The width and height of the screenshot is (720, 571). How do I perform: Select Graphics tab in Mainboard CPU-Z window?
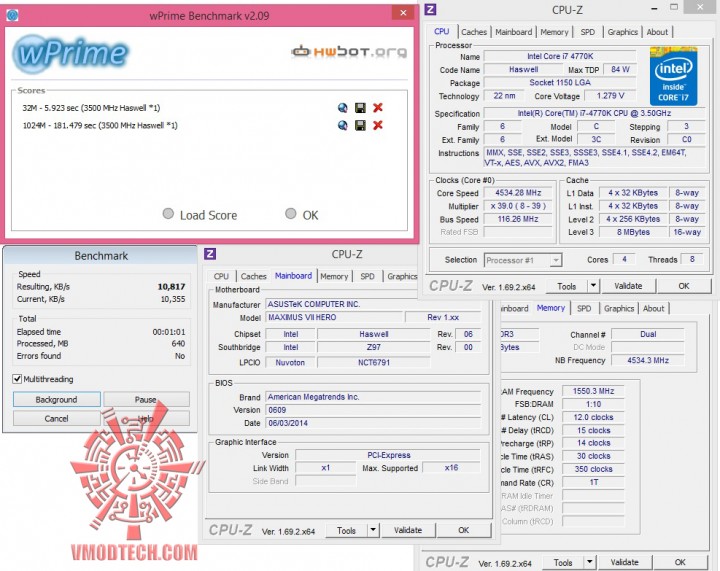tap(402, 276)
